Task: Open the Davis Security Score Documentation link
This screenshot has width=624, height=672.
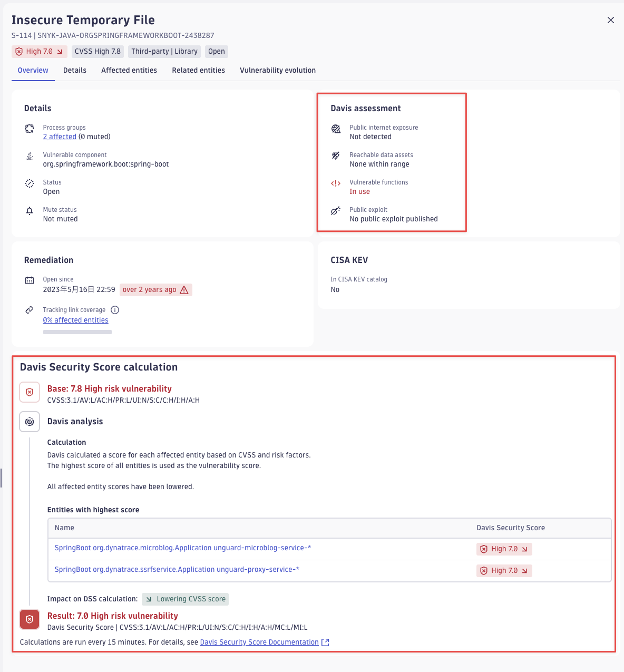Action: click(259, 642)
